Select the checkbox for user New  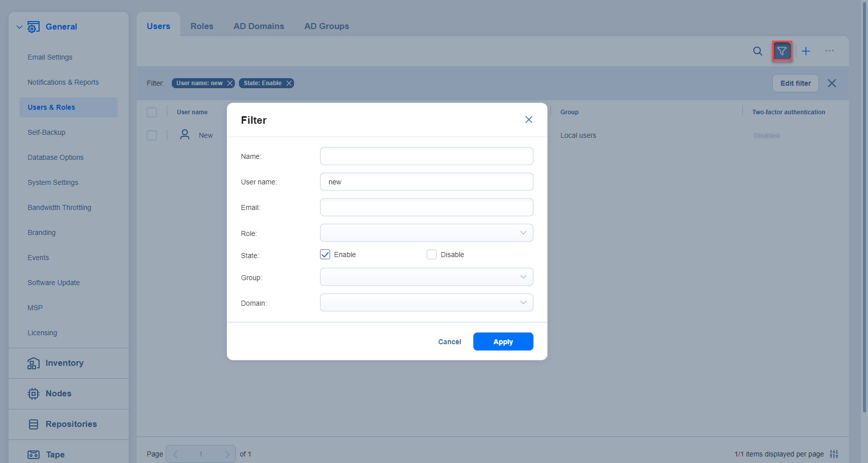tap(152, 135)
